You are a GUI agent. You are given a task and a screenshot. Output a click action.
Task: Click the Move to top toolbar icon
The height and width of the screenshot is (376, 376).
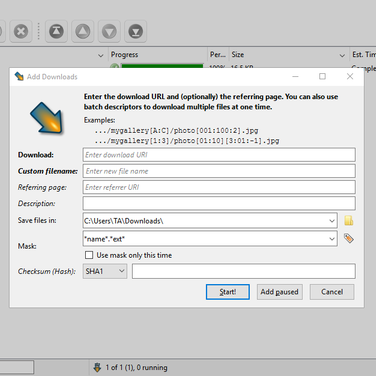56,32
